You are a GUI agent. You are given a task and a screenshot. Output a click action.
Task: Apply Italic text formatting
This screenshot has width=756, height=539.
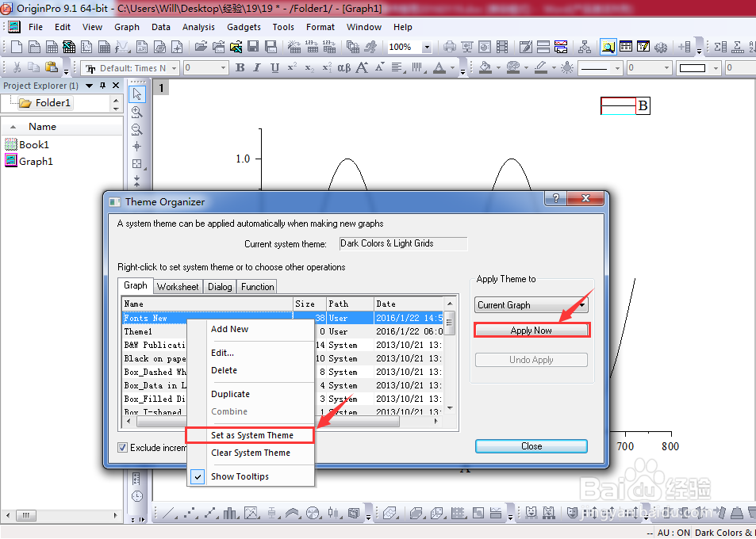[257, 68]
